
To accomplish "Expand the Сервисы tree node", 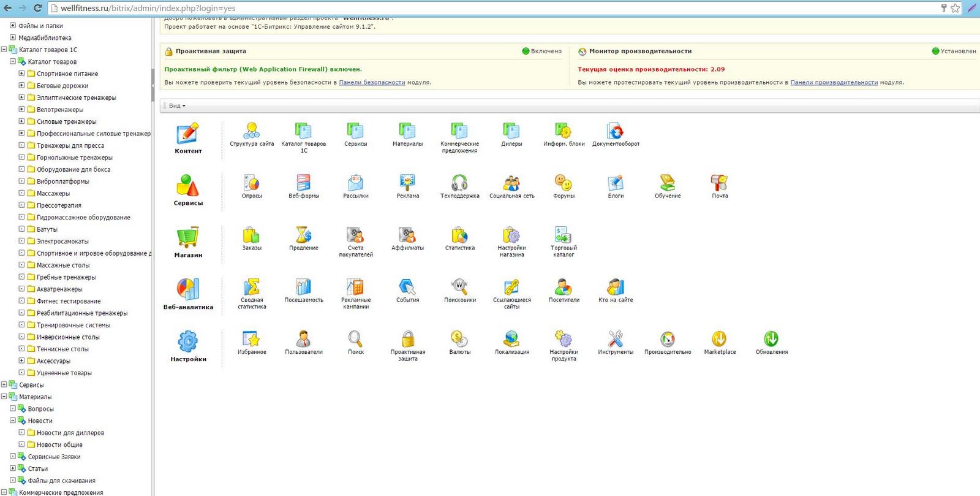I will point(4,385).
